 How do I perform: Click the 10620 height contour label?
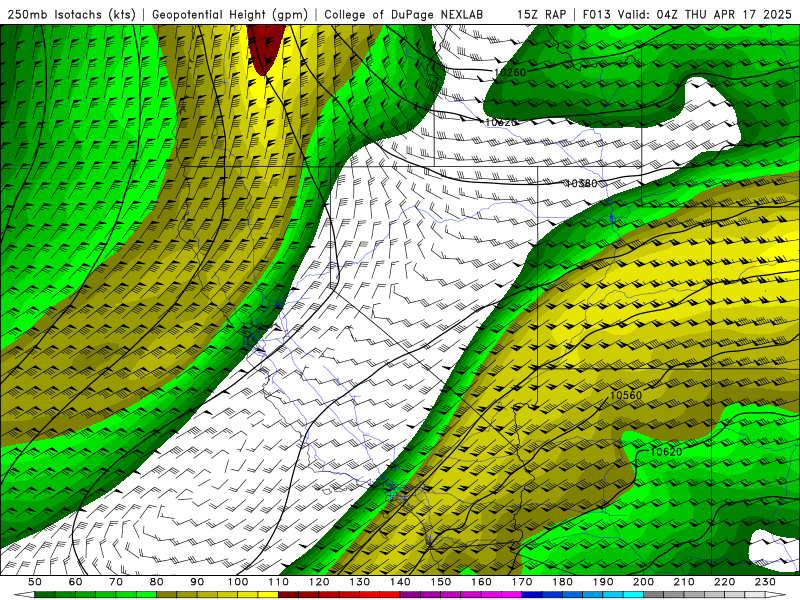[x=666, y=452]
